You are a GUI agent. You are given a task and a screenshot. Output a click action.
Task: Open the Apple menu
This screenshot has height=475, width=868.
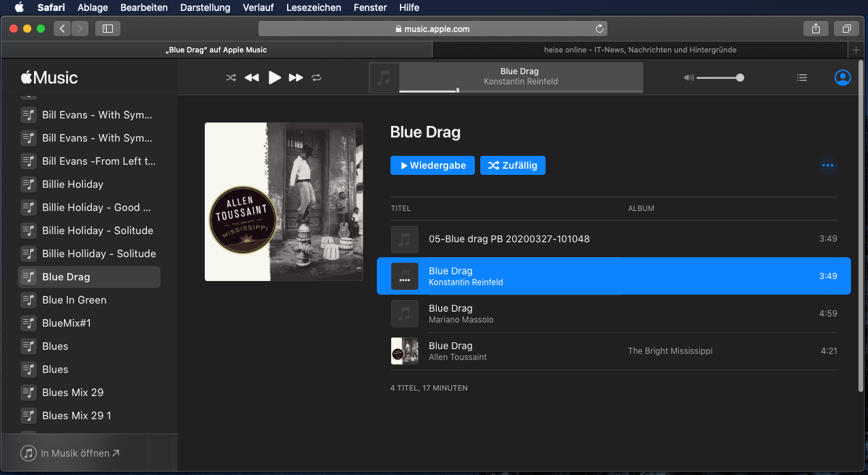pos(19,7)
